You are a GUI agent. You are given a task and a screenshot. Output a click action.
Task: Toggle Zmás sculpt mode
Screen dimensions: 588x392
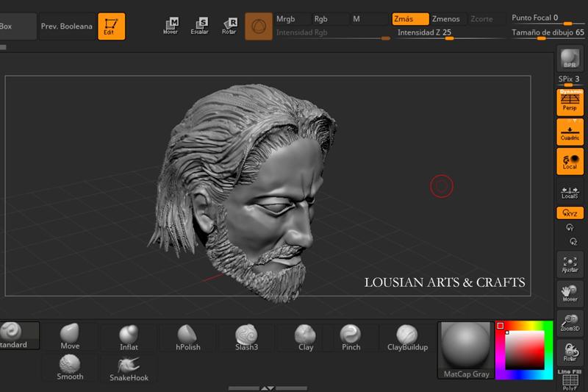[410, 19]
